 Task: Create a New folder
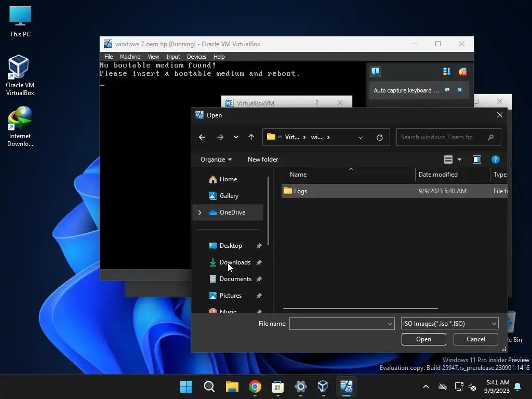263,159
